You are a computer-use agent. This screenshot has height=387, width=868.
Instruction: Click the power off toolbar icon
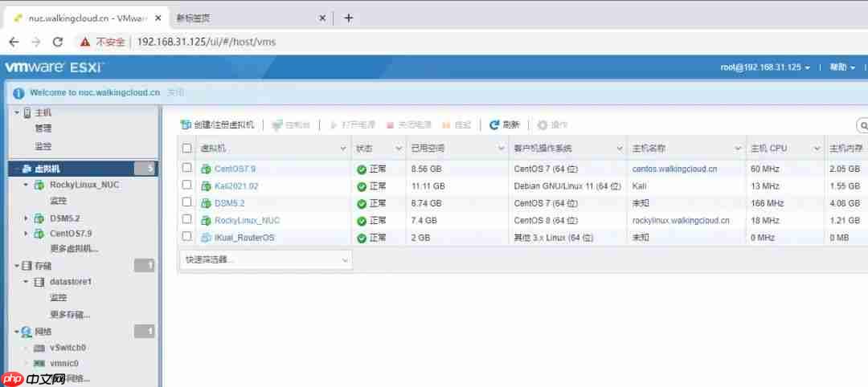(390, 125)
